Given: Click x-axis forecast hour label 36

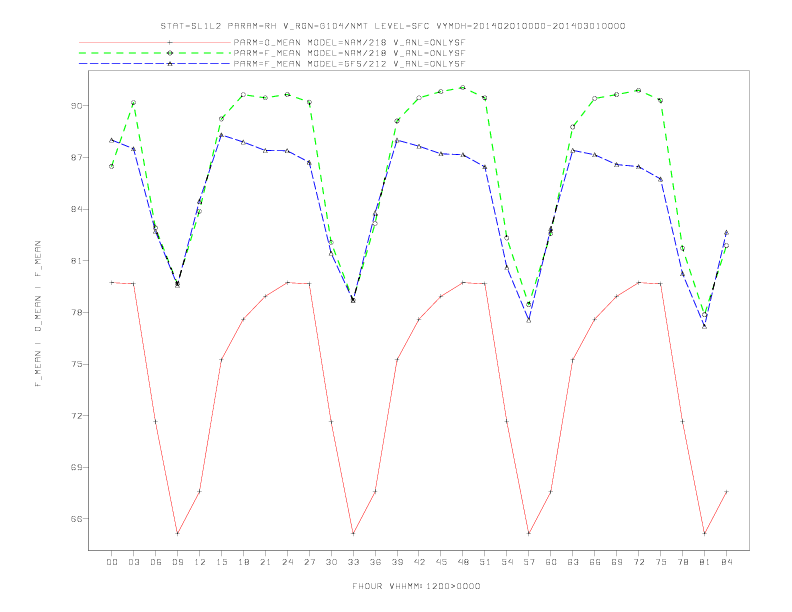Looking at the screenshot, I should [x=375, y=562].
